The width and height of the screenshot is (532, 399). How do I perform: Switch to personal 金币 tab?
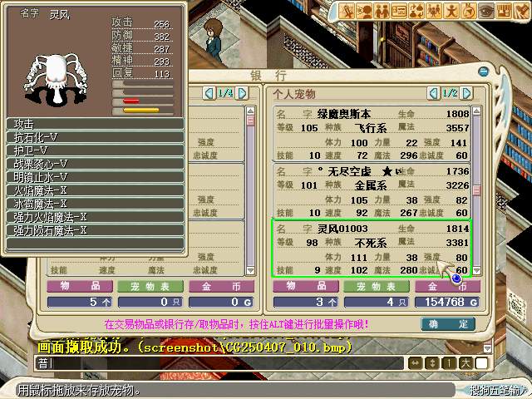[x=447, y=287]
